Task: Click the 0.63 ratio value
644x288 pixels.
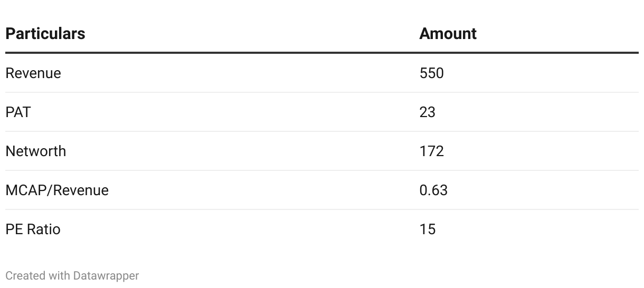Action: point(433,190)
